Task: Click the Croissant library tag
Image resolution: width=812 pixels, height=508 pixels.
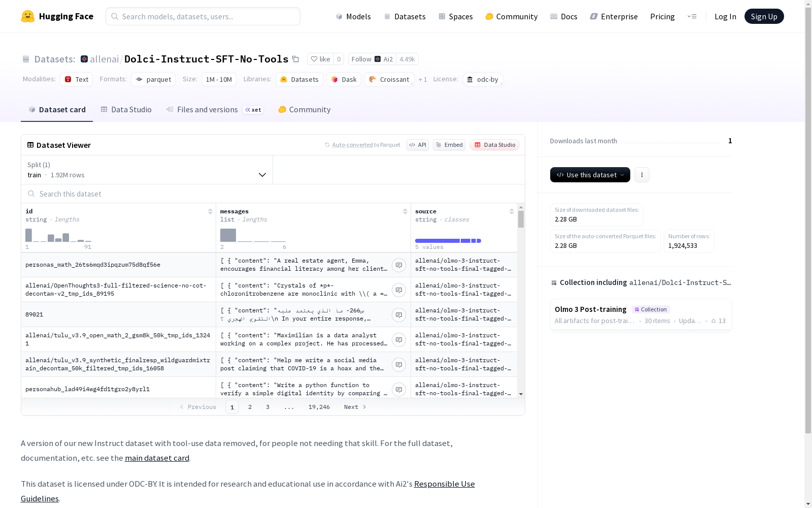Action: tap(389, 79)
